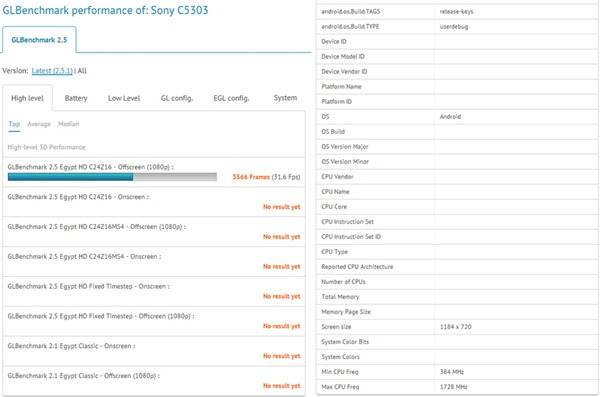600x397 pixels.
Task: Click the 1728 MHz Max CPU Freq value
Action: pyautogui.click(x=453, y=387)
